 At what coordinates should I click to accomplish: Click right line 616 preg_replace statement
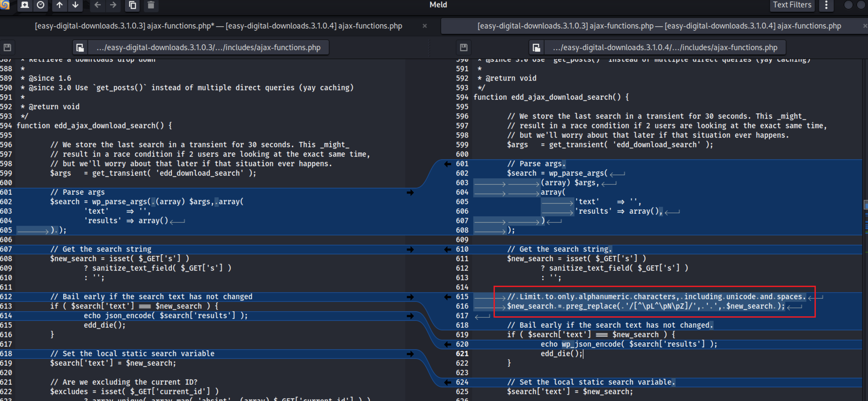click(646, 306)
